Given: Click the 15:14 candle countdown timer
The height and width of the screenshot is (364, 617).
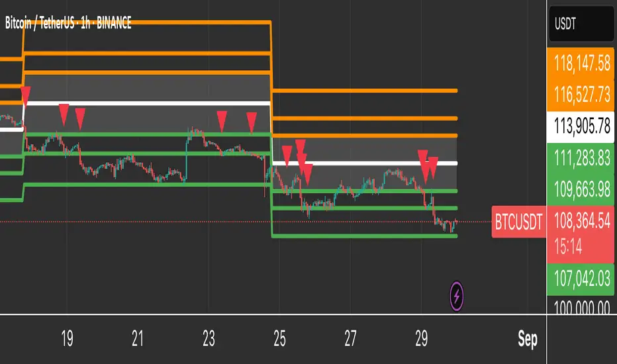Looking at the screenshot, I should click(568, 247).
